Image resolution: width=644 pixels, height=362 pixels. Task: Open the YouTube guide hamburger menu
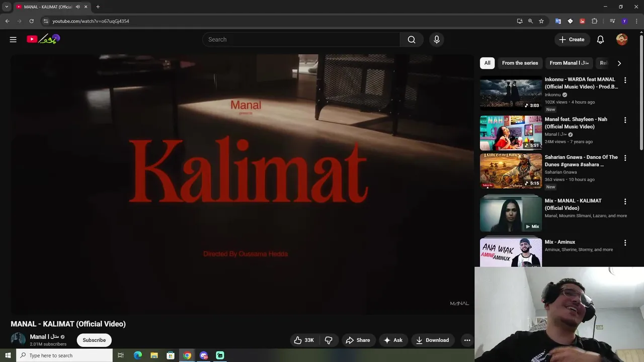click(x=13, y=39)
